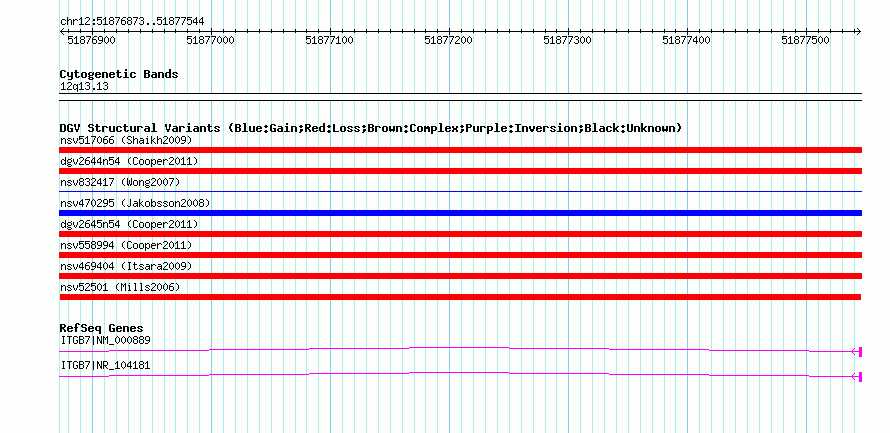Screen dimensions: 890x433
Task: Open the ITGB7|NM_000889 gene label
Action: 105,340
